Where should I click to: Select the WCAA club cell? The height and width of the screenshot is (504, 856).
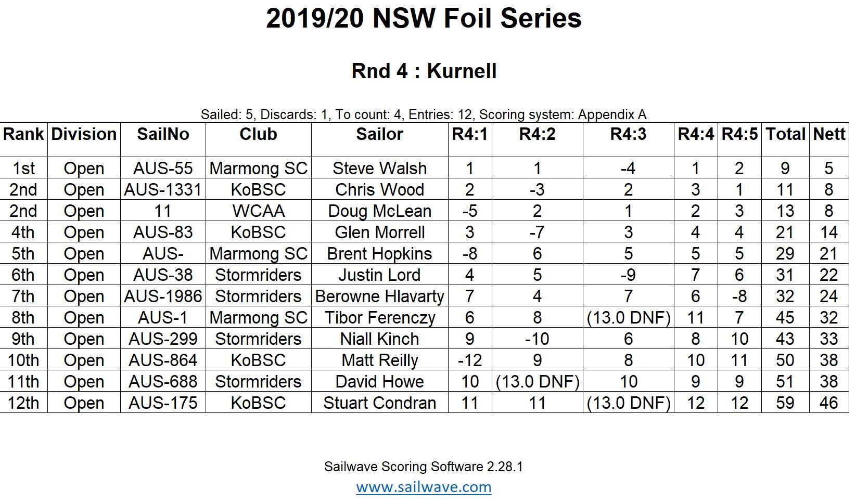click(258, 211)
